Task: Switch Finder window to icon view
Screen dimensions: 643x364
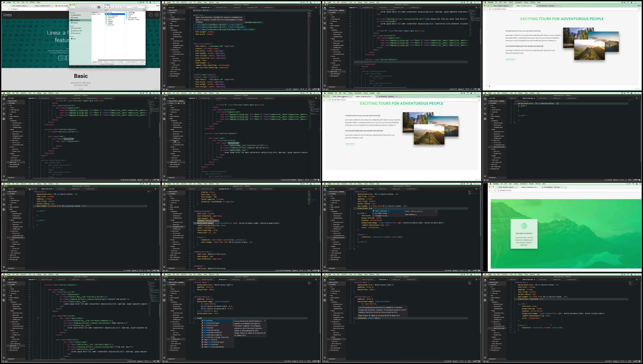Action: 93,7
